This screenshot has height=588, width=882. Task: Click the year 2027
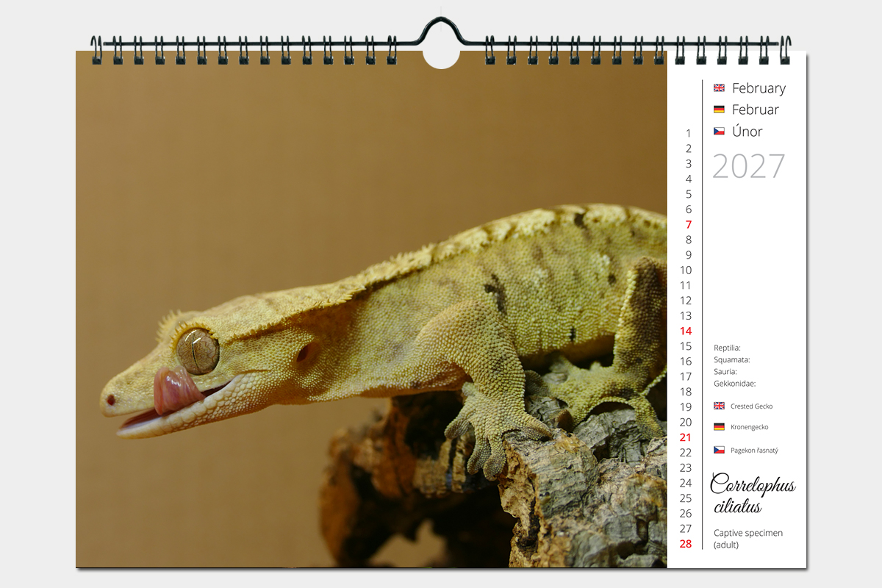[x=748, y=167]
